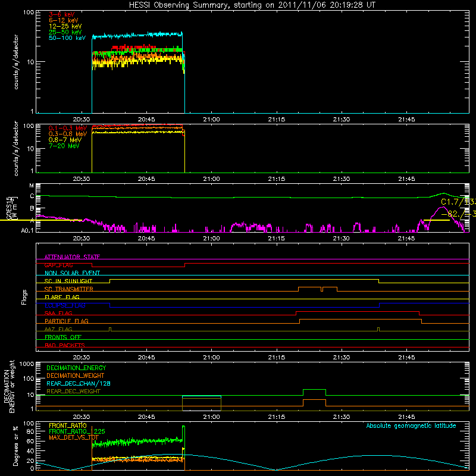Select the 6-12 keV legend label
This screenshot has height=476, width=476.
click(64, 20)
